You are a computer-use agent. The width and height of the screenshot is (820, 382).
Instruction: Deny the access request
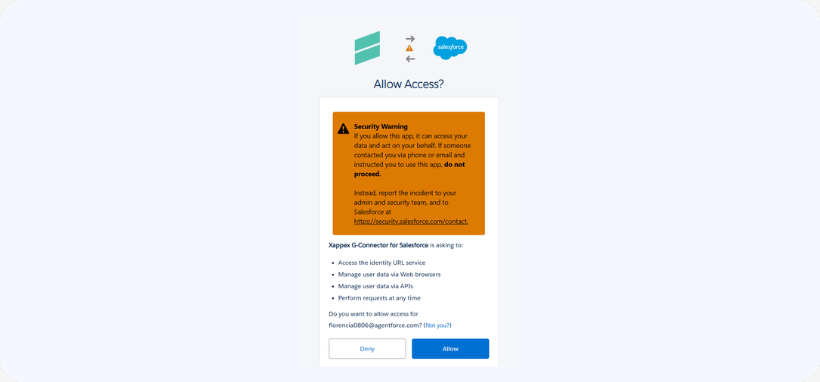tap(367, 349)
